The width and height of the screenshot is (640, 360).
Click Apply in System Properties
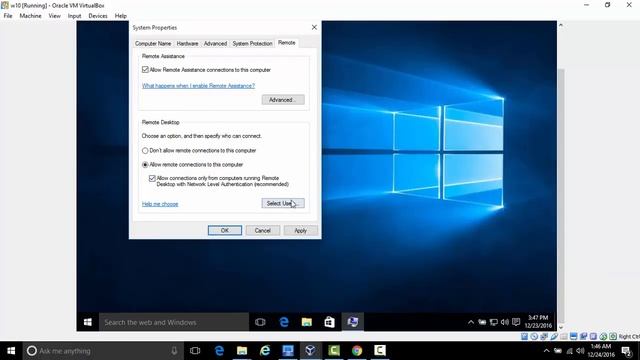(x=300, y=231)
